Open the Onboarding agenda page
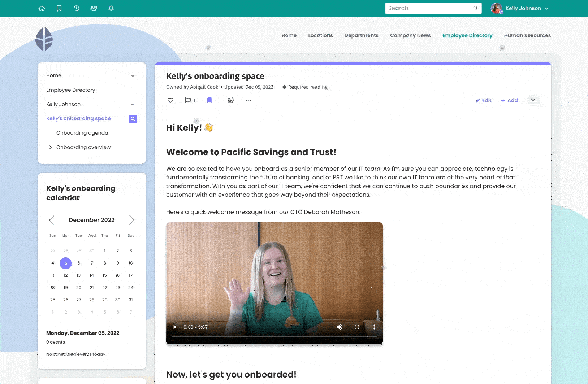Image resolution: width=588 pixels, height=384 pixels. [x=82, y=133]
